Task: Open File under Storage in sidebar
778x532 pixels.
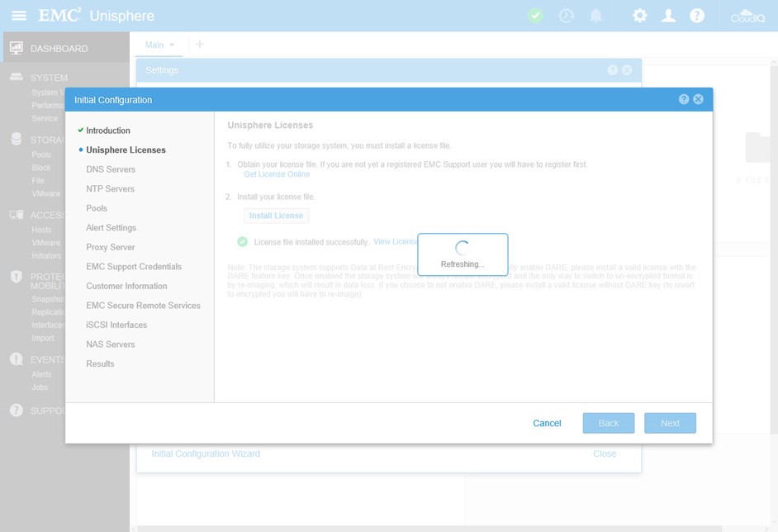Action: tap(38, 181)
